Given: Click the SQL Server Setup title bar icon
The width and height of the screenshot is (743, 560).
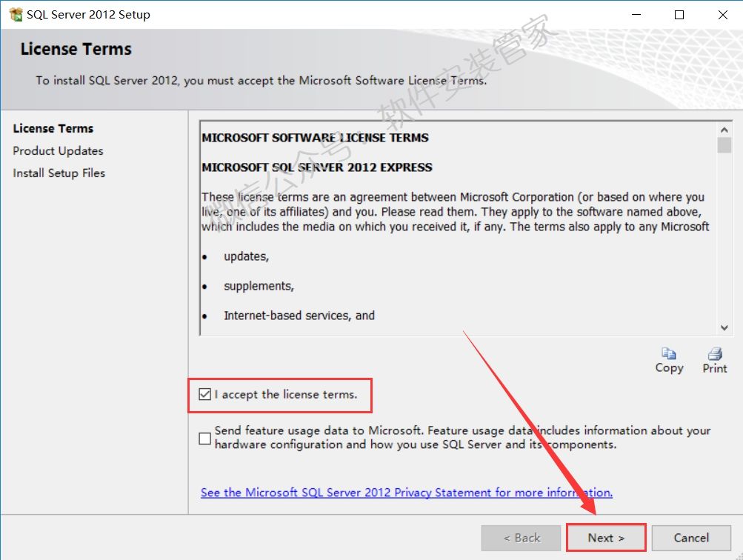Looking at the screenshot, I should (16, 15).
